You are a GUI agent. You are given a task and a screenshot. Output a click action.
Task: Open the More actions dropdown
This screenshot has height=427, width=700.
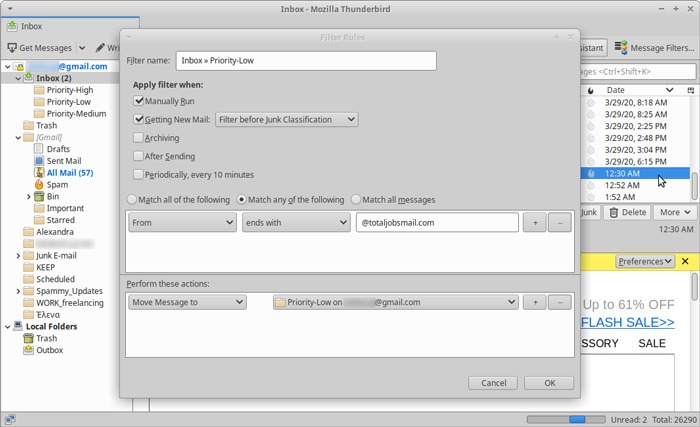tap(675, 212)
